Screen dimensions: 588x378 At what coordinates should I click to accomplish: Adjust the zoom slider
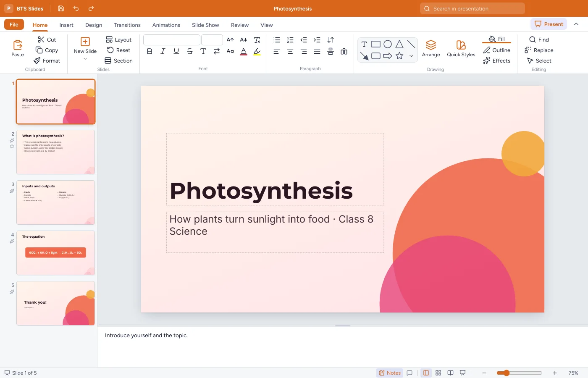pyautogui.click(x=519, y=373)
